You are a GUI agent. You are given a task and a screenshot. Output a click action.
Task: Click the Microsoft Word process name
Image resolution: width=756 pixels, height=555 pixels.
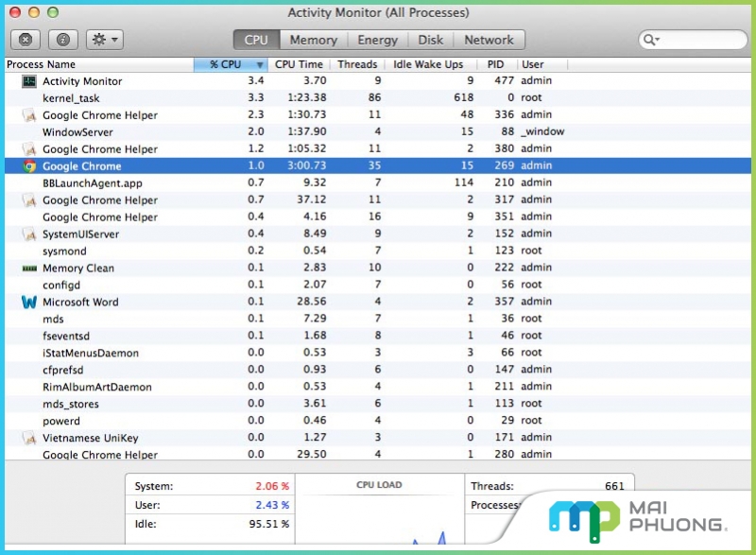point(80,302)
